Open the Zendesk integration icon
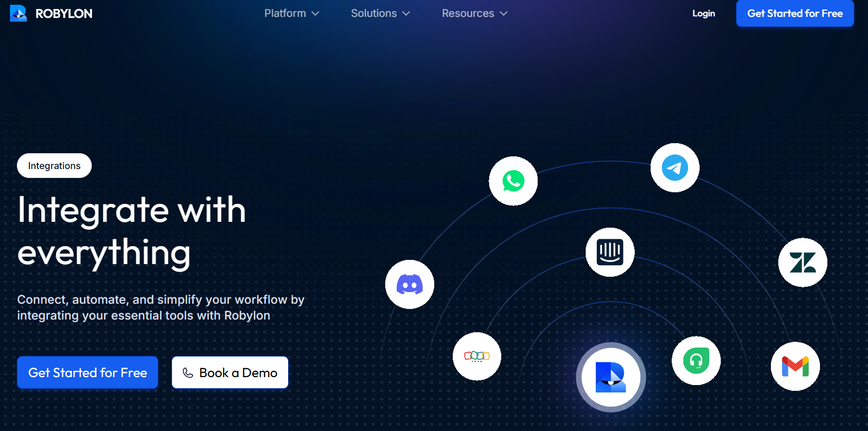868x431 pixels. click(803, 263)
